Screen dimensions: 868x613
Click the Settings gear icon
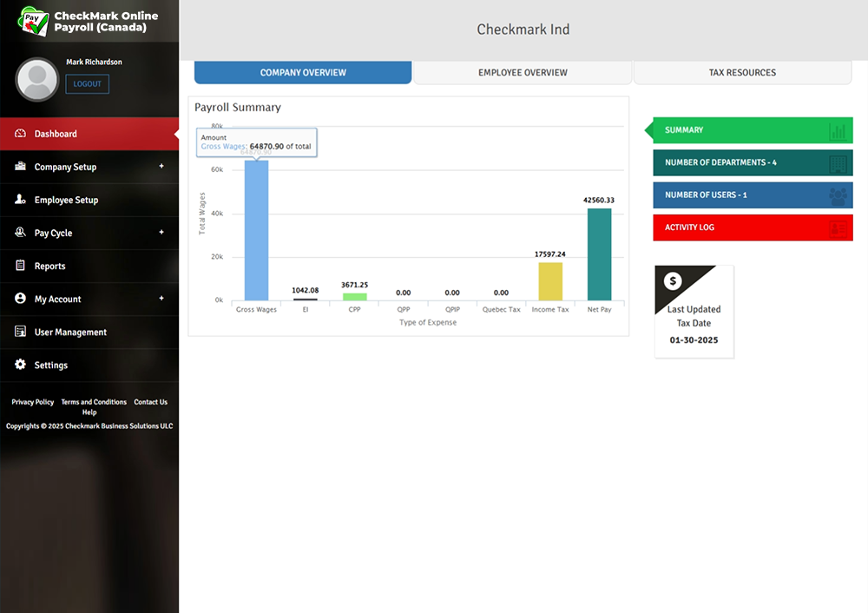[x=21, y=365]
